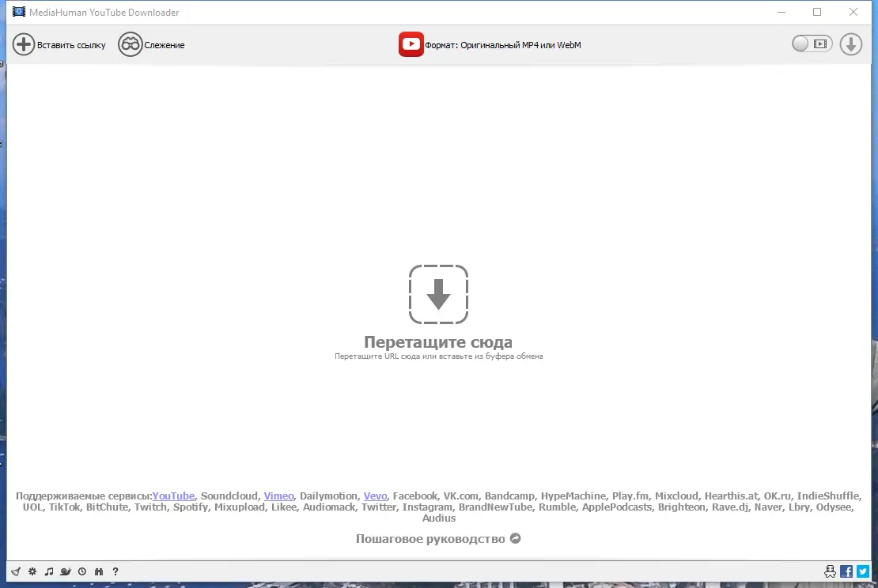Screen dimensions: 878x588
Task: Click the help question-mark icon
Action: pos(115,571)
